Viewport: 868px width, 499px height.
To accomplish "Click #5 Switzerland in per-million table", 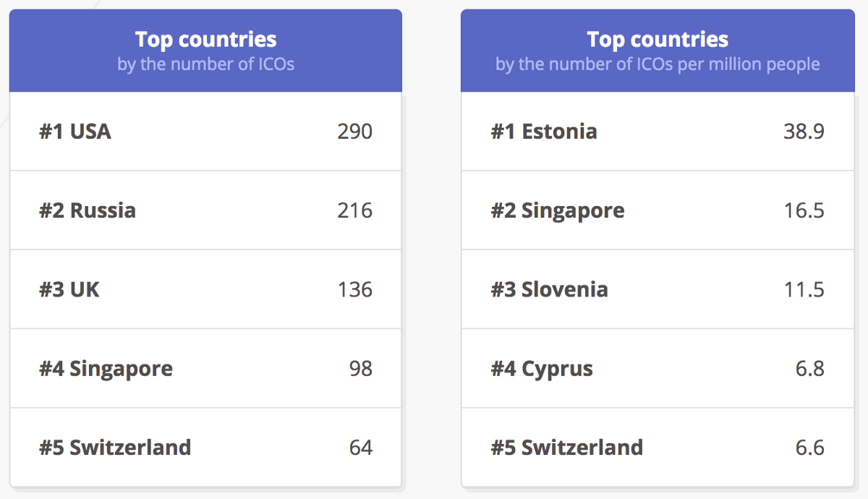I will click(567, 448).
